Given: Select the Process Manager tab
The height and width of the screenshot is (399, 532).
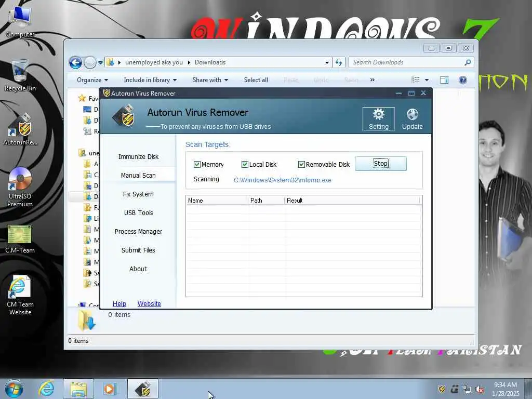Looking at the screenshot, I should 138,231.
